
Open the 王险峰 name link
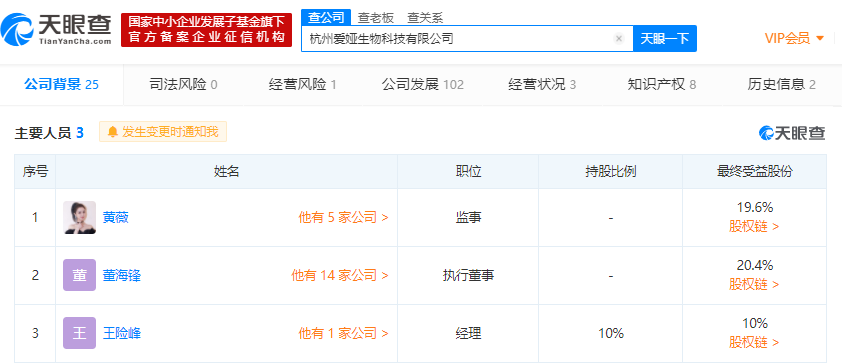122,333
